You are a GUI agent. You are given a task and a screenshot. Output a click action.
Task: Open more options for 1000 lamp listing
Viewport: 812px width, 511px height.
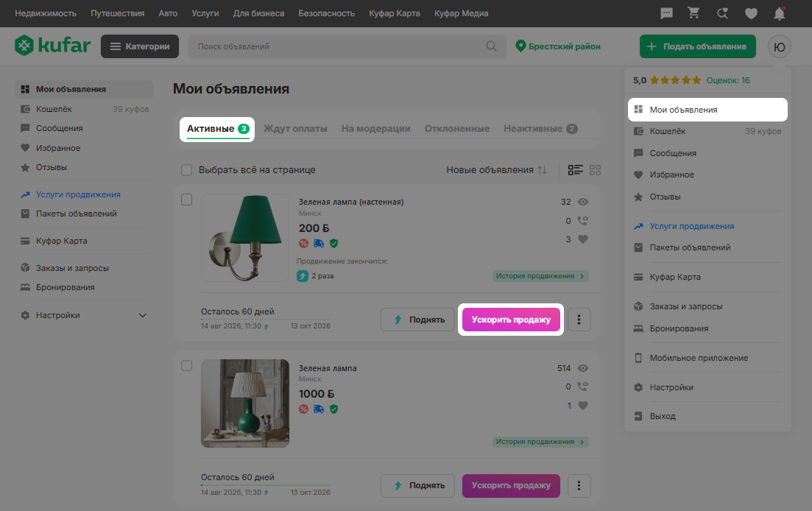579,486
